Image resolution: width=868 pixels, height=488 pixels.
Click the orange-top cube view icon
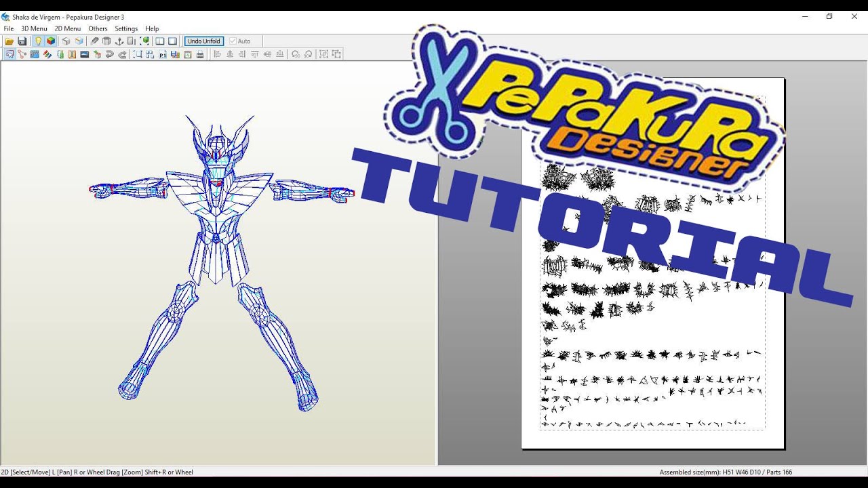point(79,41)
